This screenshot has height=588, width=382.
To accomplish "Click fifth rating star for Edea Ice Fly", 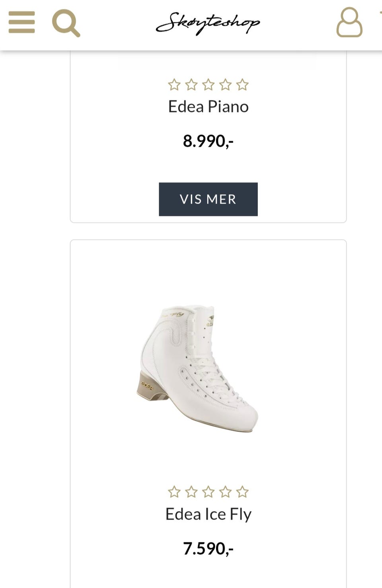I will (242, 492).
